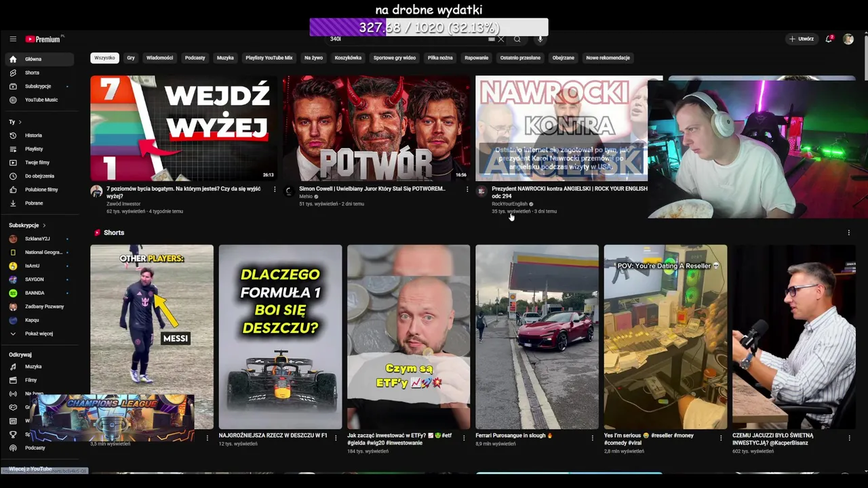868x488 pixels.
Task: Open options for Dating A Reseller short
Action: pos(721,438)
